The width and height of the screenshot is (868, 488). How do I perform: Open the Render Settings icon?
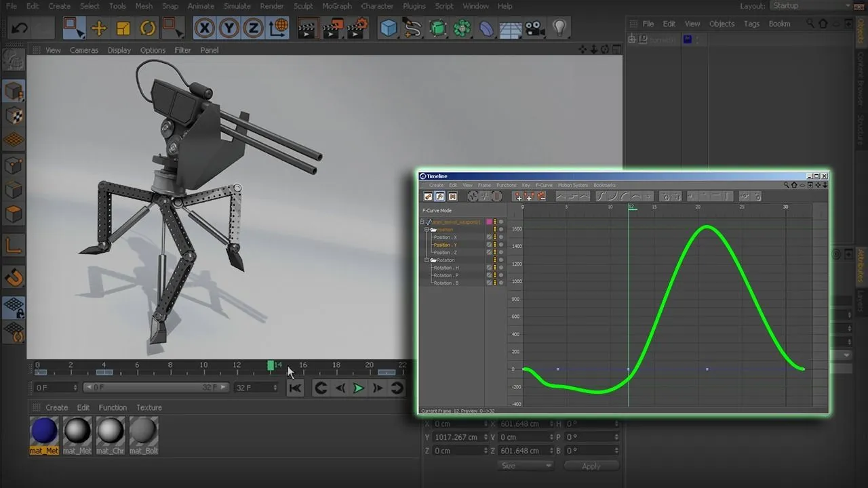[356, 28]
